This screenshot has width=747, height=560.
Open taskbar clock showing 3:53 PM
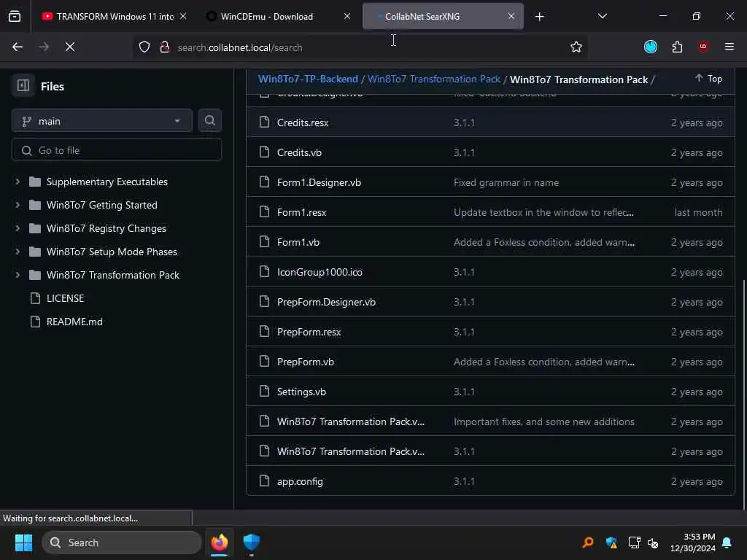click(x=693, y=542)
